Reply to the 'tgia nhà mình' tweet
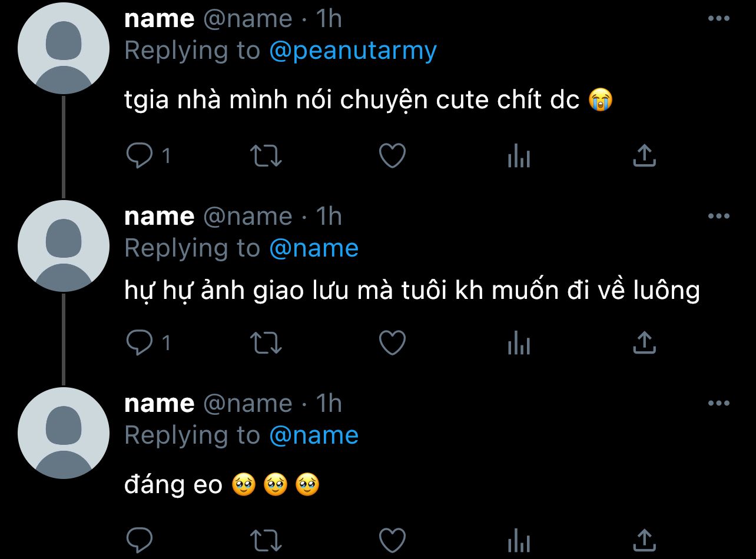This screenshot has width=756, height=559. click(x=140, y=156)
